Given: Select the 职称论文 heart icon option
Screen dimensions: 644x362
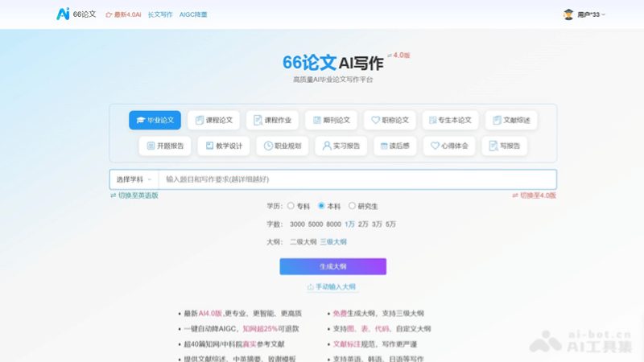Looking at the screenshot, I should tap(390, 120).
